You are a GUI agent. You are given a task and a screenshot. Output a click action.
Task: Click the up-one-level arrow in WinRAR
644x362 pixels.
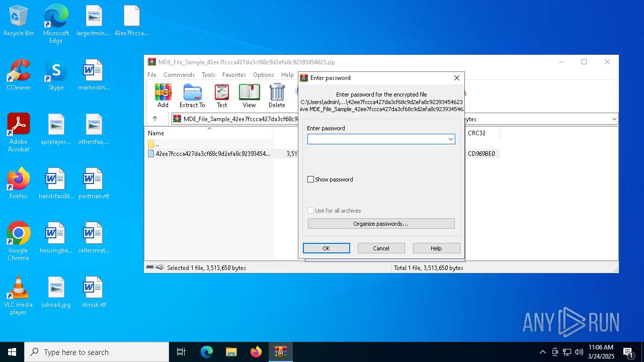click(155, 119)
